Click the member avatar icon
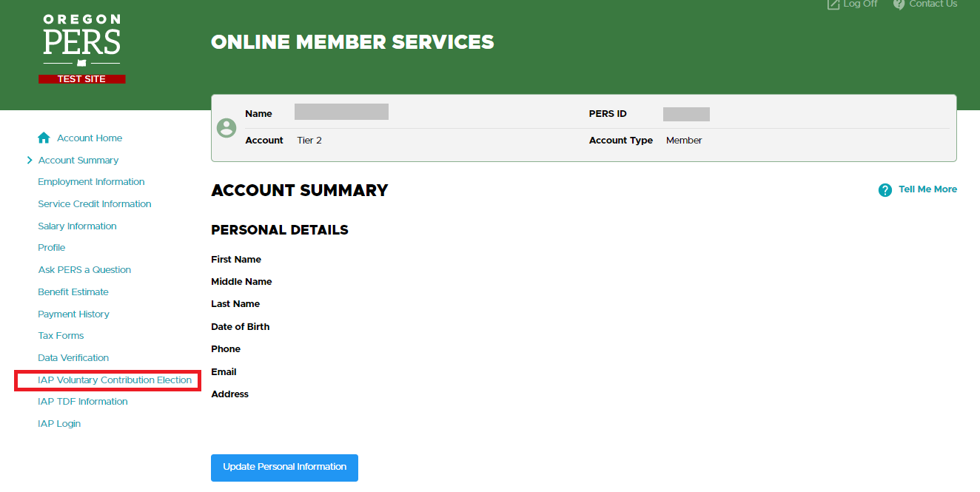Image resolution: width=980 pixels, height=492 pixels. coord(226,127)
